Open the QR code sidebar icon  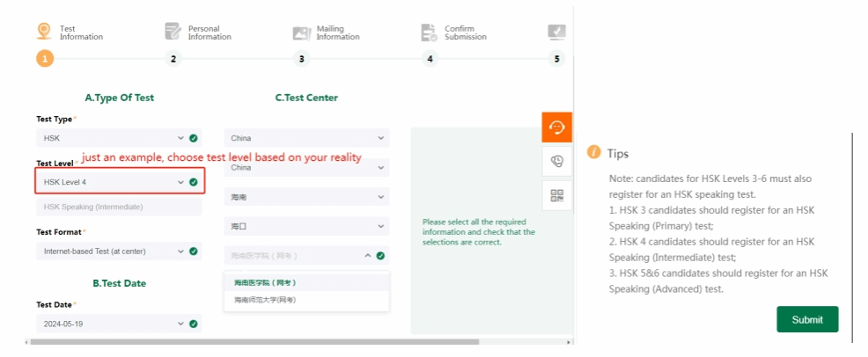556,194
